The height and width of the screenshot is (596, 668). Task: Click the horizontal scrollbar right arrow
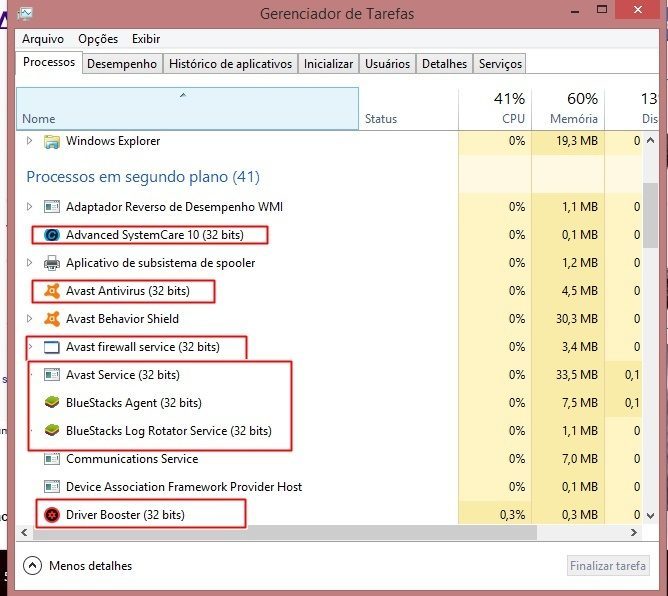[x=634, y=533]
